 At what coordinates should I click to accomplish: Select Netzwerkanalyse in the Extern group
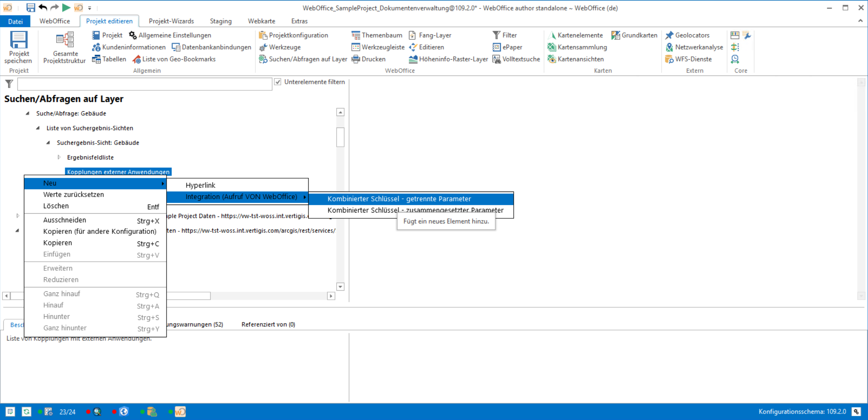point(694,47)
